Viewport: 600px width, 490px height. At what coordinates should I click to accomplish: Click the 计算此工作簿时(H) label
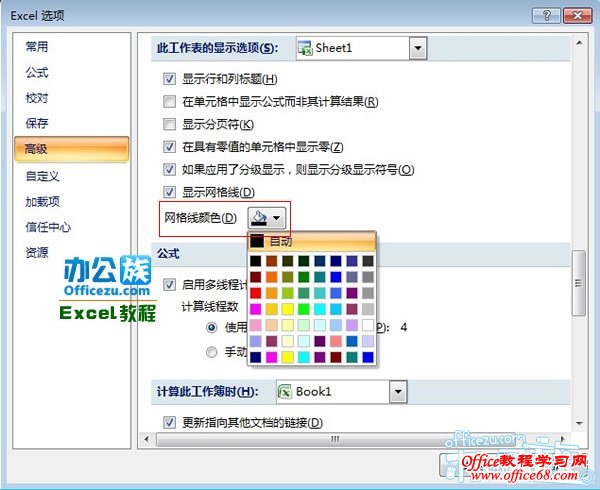point(207,392)
